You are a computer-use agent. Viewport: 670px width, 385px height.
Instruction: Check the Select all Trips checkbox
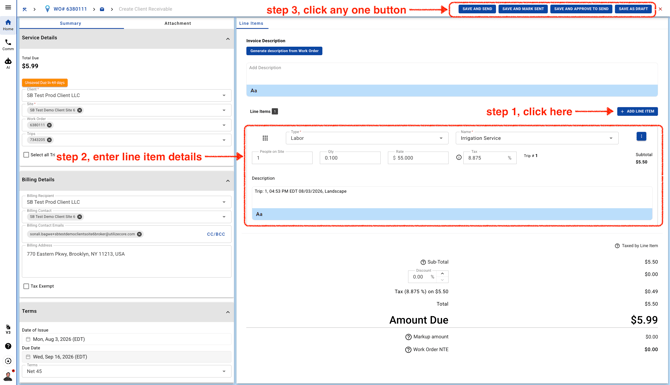coord(26,155)
